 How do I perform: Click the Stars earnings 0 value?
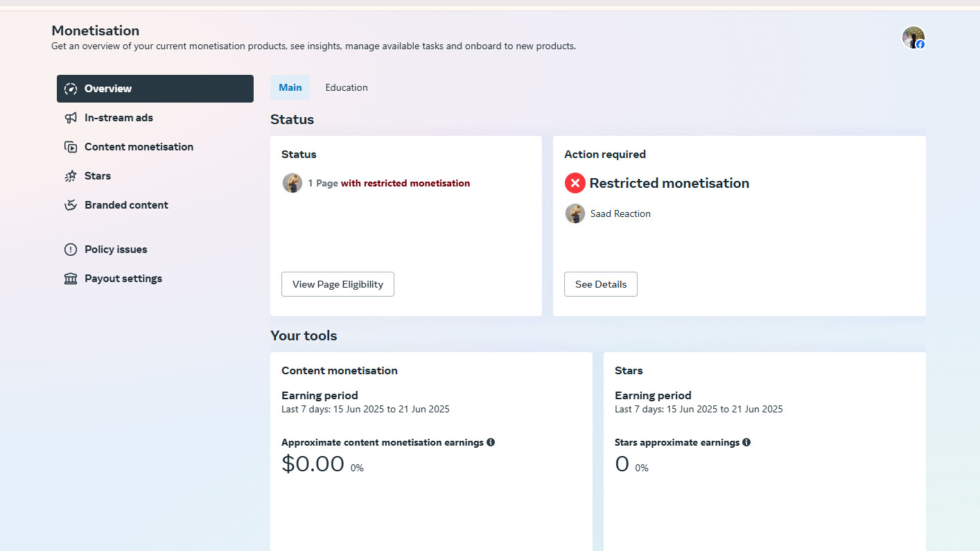tap(622, 464)
